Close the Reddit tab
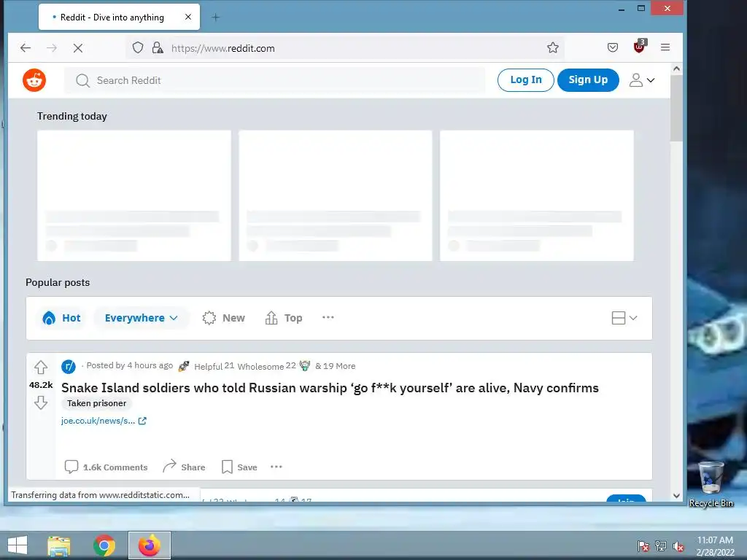Image resolution: width=747 pixels, height=560 pixels. 188,17
